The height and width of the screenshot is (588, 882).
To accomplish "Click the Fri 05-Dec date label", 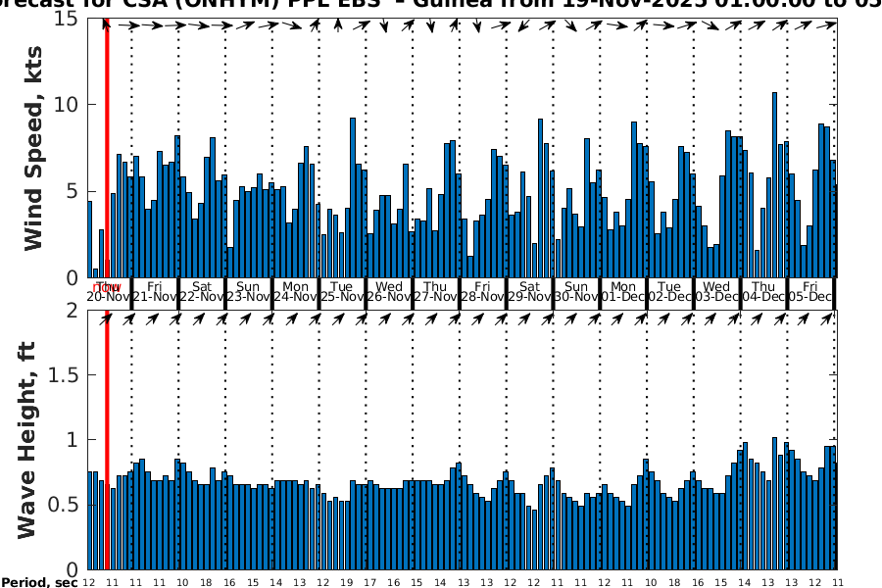I will click(x=811, y=292).
